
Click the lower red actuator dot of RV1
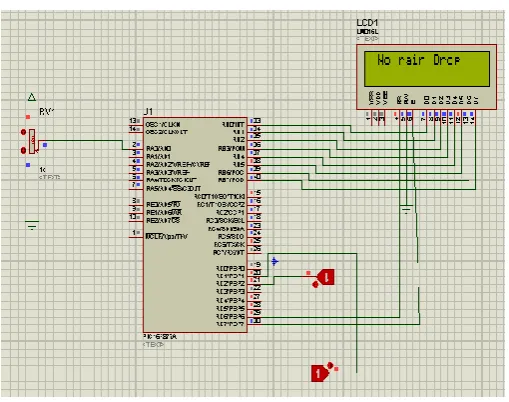pos(23,150)
